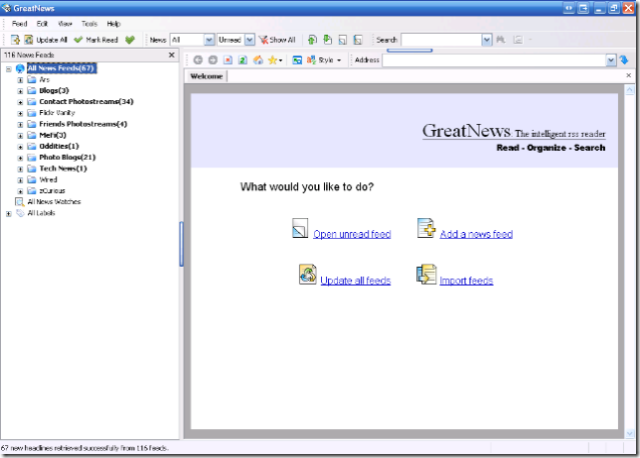Click the green down-arrow page icon

pos(327,40)
